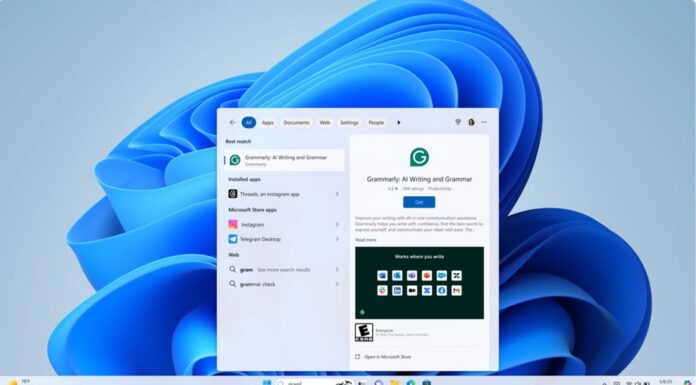
Task: Switch to the Documents filter tab
Action: tap(296, 123)
